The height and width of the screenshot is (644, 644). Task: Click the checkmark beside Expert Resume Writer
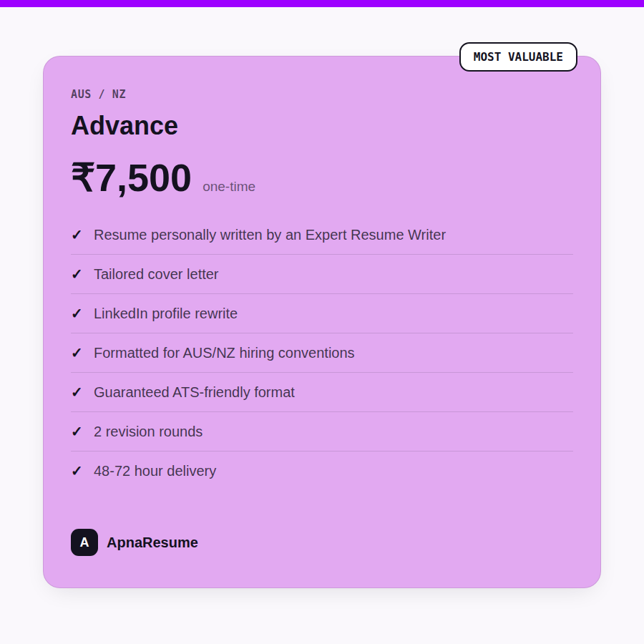(77, 235)
